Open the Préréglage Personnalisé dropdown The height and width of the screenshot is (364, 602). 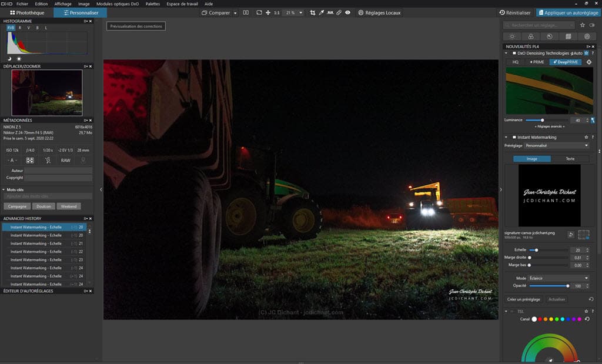click(557, 145)
